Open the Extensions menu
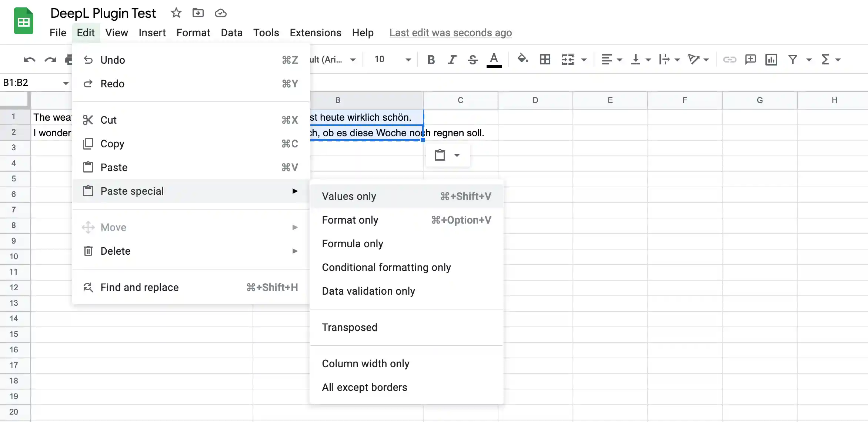The height and width of the screenshot is (422, 868). point(315,33)
